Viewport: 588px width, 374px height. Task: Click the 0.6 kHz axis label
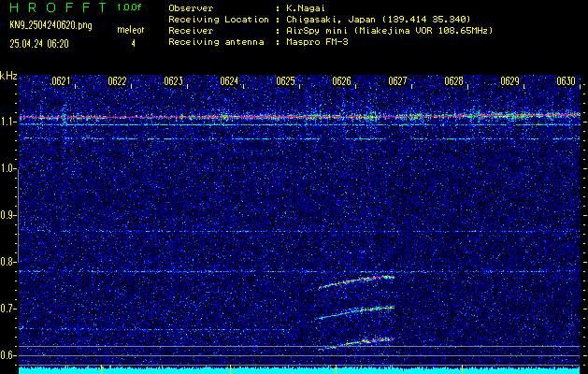7,355
